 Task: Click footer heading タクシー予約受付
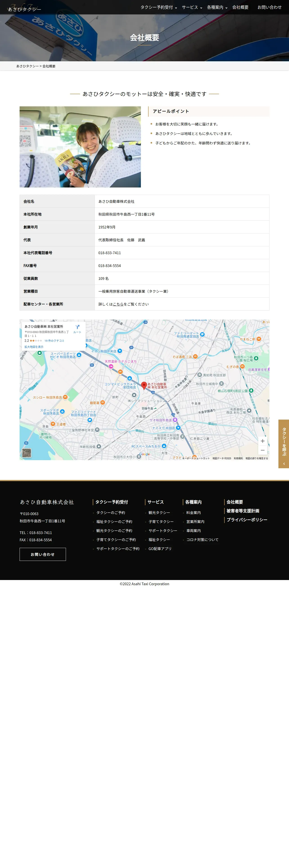click(112, 502)
